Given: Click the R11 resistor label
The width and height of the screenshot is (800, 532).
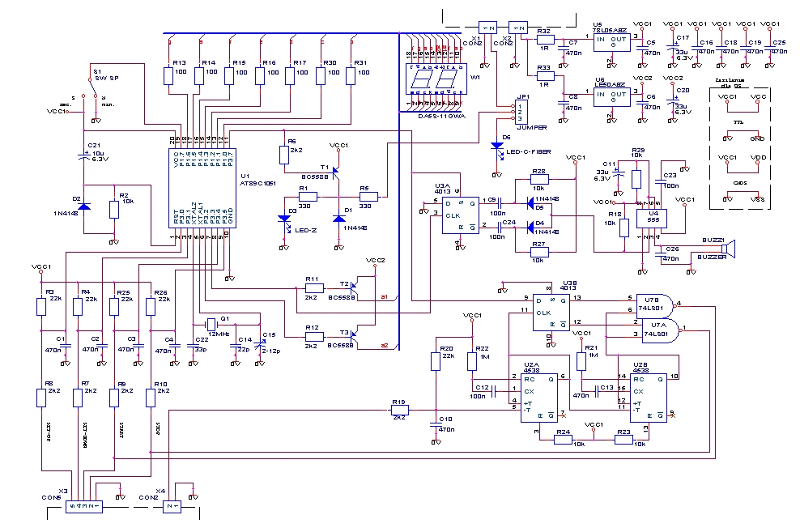Looking at the screenshot, I should pos(312,279).
